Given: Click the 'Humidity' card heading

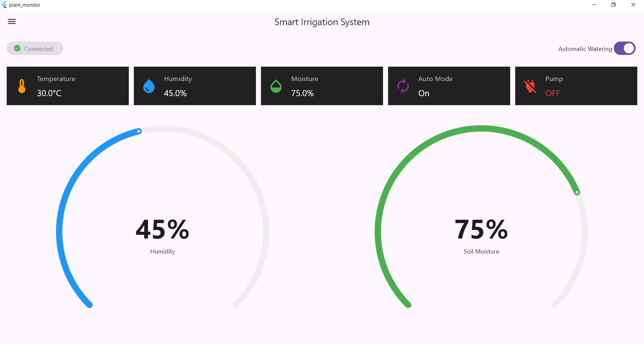Looking at the screenshot, I should point(178,79).
